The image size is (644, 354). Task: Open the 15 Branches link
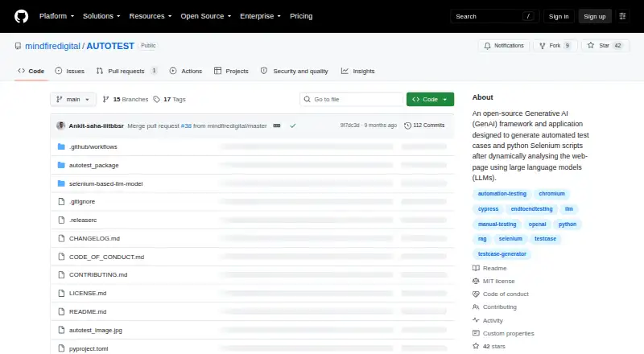pyautogui.click(x=126, y=100)
